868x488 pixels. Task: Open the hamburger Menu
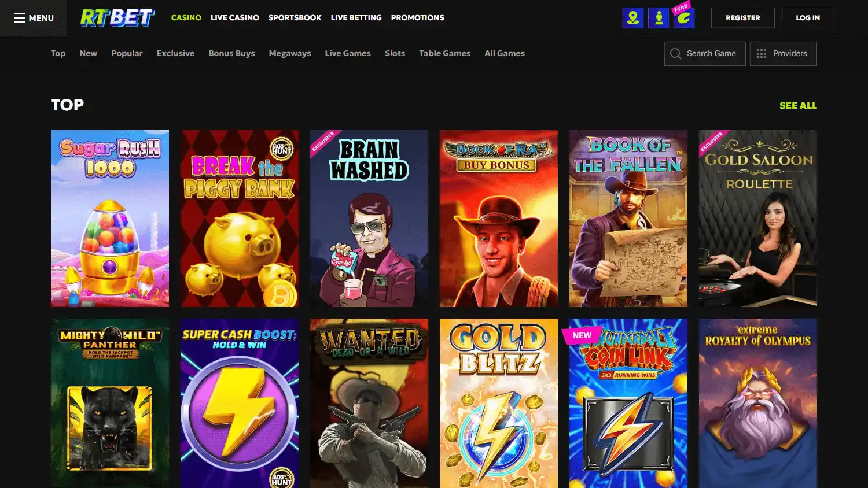tap(34, 18)
